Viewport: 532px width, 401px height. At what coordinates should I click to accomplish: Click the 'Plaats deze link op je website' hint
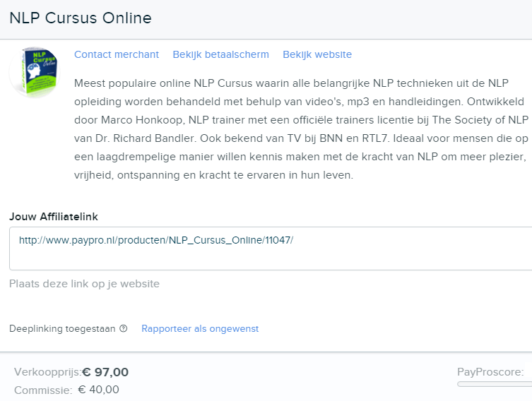(84, 284)
